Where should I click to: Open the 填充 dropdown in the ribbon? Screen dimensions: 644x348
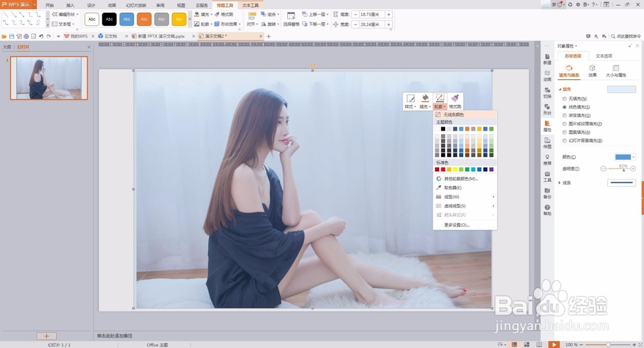point(203,14)
